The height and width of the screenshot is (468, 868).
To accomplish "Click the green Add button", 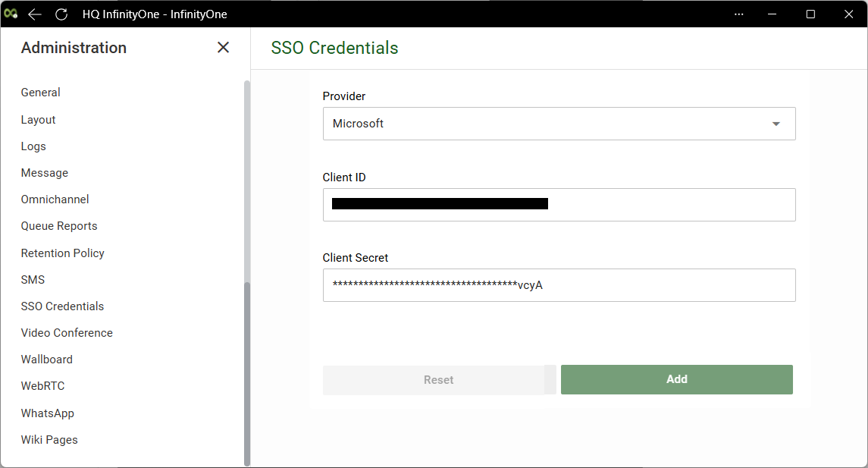I will (x=676, y=379).
